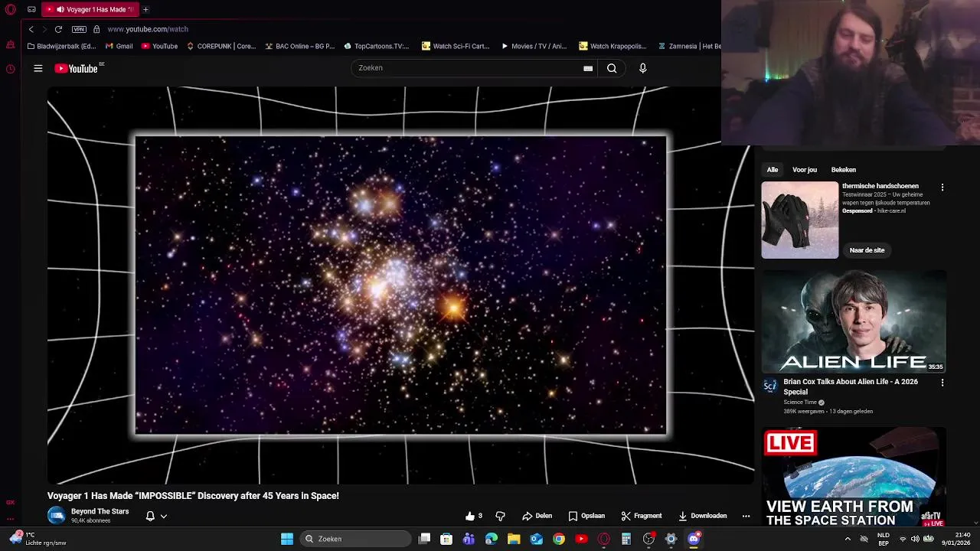Select the Voor jou filter chip
The image size is (980, 551).
click(805, 170)
